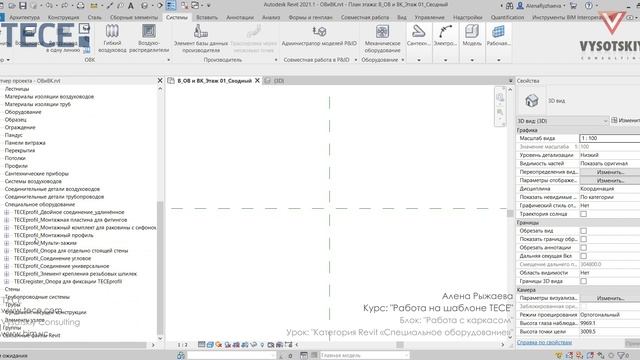The image size is (640, 360).
Task: Toggle the Границы 3D вида checkbox
Action: pyautogui.click(x=584, y=281)
